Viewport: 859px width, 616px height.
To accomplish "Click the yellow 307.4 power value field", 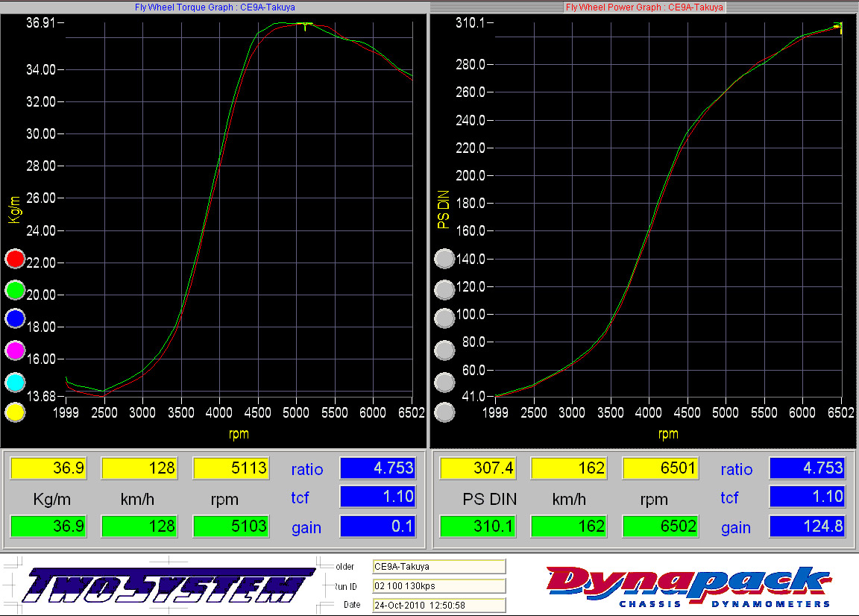I will pos(478,468).
